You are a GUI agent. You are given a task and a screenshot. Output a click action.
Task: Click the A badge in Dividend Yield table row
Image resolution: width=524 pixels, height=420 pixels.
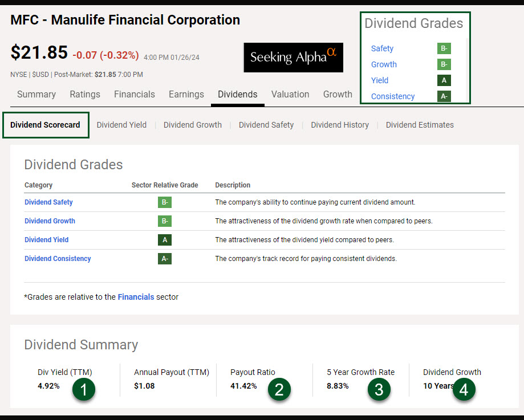pyautogui.click(x=165, y=240)
